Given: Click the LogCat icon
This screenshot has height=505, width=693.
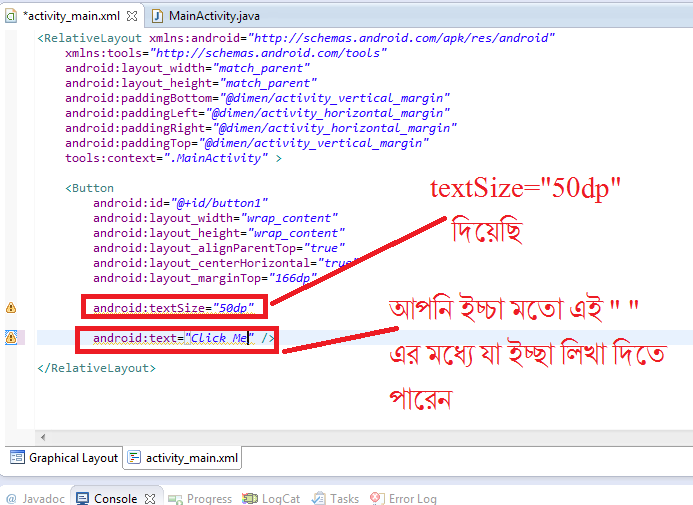Looking at the screenshot, I should (x=250, y=499).
